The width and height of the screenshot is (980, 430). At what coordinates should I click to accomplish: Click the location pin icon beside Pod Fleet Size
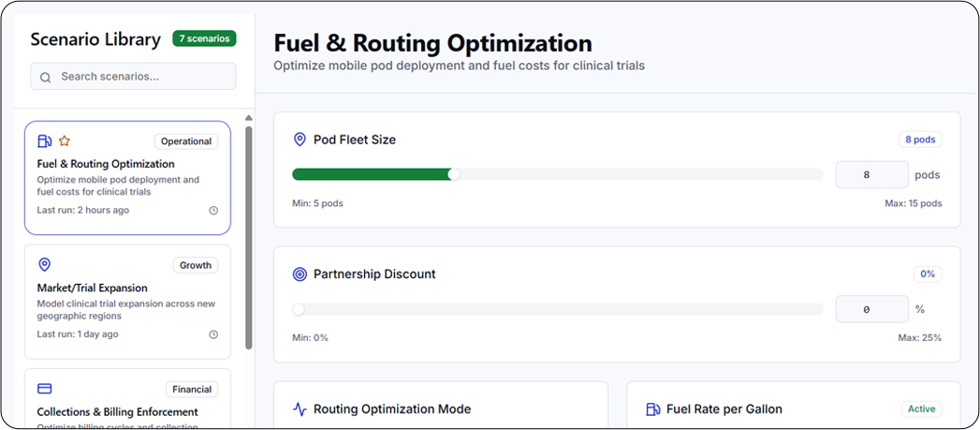click(300, 140)
